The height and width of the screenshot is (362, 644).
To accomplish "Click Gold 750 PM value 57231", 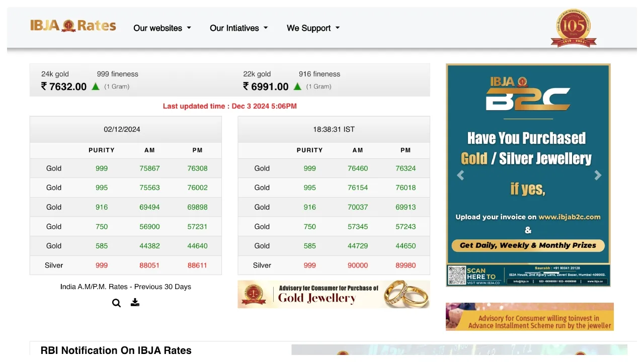I will pyautogui.click(x=197, y=227).
